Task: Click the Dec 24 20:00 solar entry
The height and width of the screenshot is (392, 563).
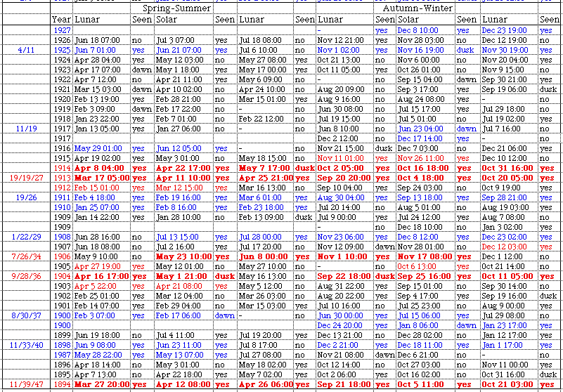Action: 341,326
